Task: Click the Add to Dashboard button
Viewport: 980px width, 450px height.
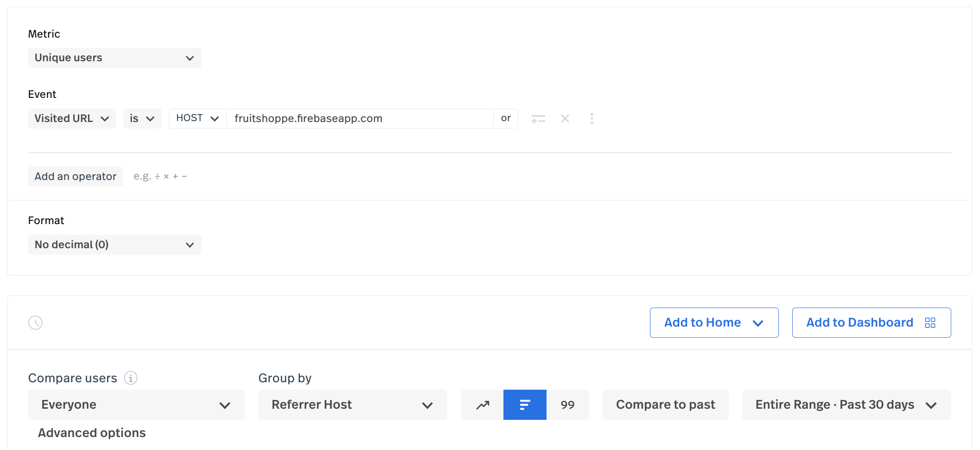Action: pyautogui.click(x=871, y=322)
